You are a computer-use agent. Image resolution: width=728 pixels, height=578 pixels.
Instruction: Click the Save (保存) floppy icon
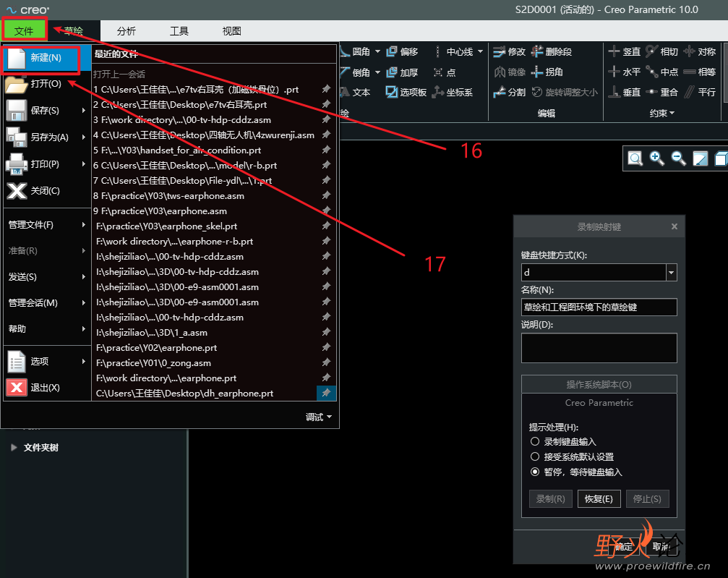[16, 111]
